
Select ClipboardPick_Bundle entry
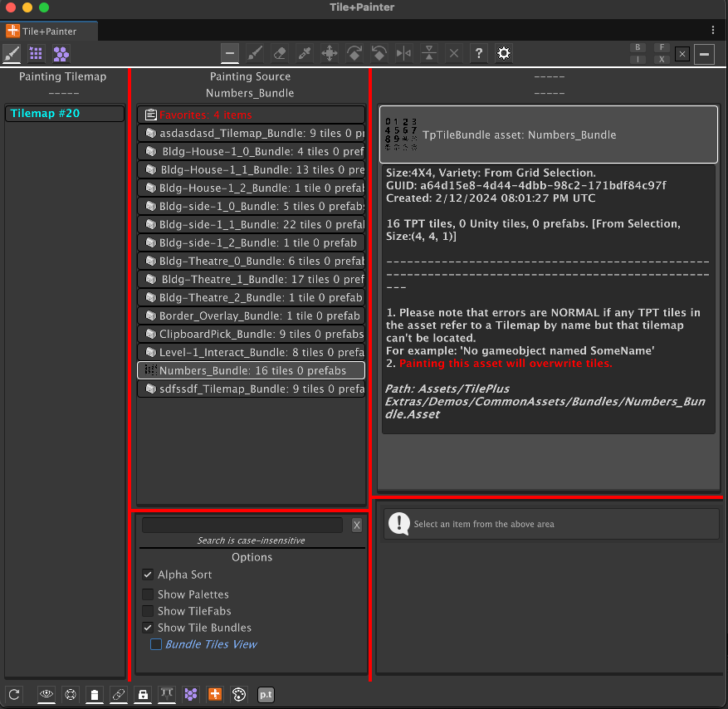coord(251,334)
